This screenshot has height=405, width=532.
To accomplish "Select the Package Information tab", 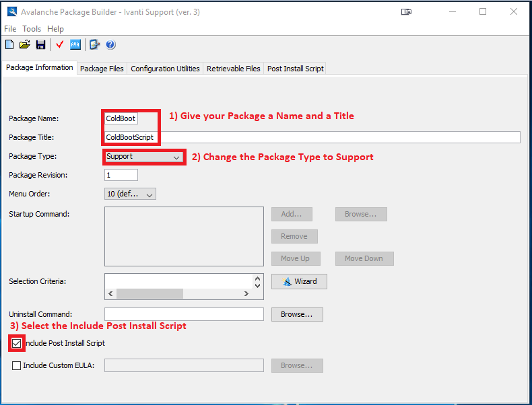I will click(39, 67).
